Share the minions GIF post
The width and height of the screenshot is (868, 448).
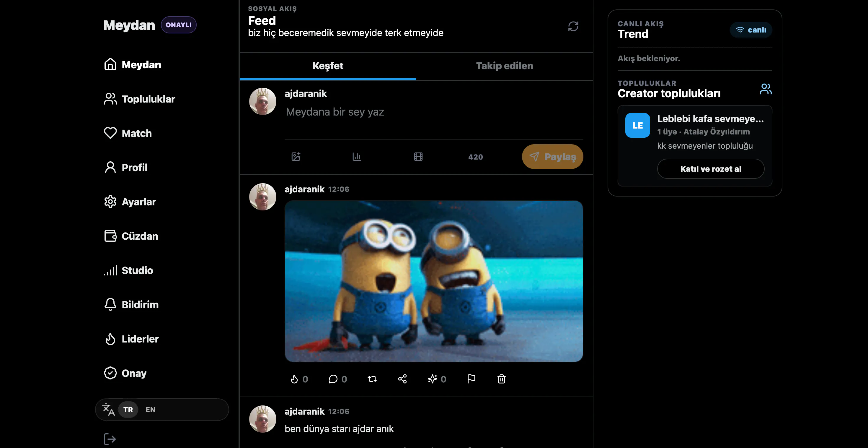click(x=402, y=379)
